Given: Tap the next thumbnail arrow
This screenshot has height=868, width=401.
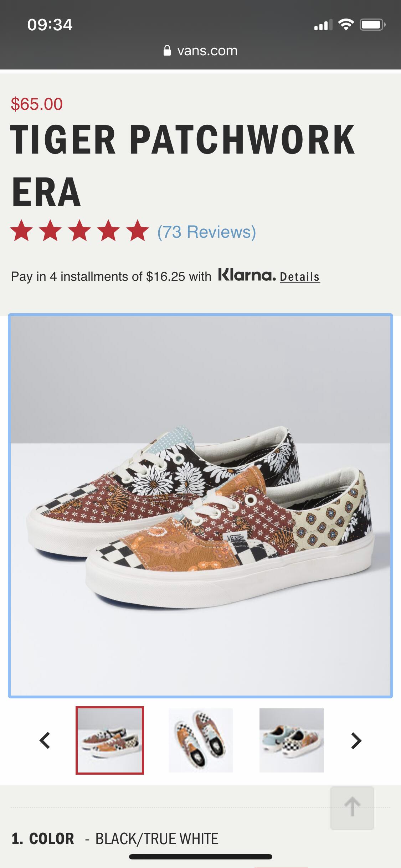Looking at the screenshot, I should 356,740.
